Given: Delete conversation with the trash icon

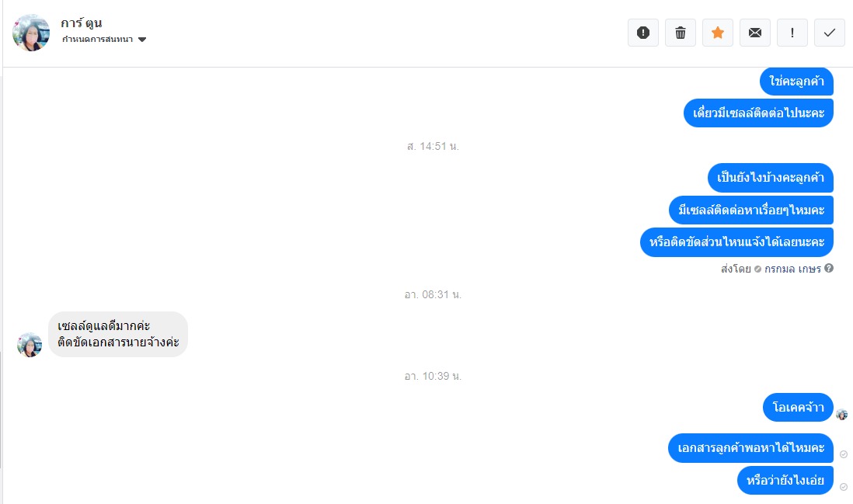Looking at the screenshot, I should pos(681,33).
